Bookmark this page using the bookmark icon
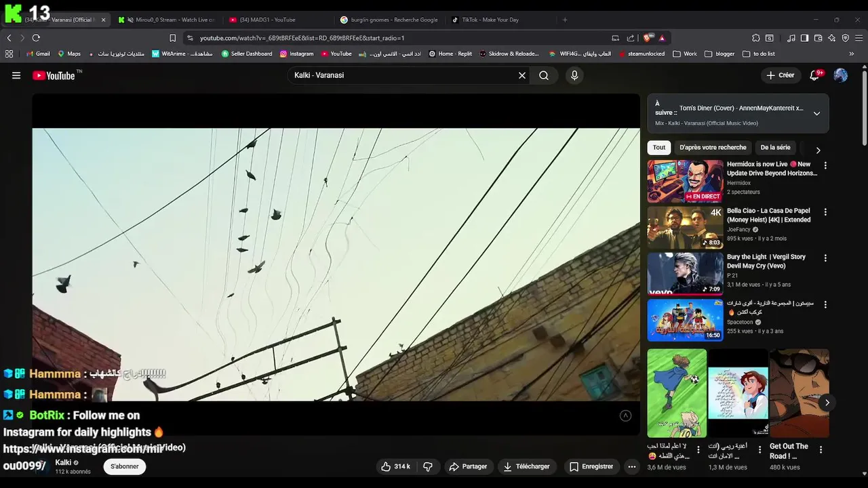868x488 pixels. (172, 38)
